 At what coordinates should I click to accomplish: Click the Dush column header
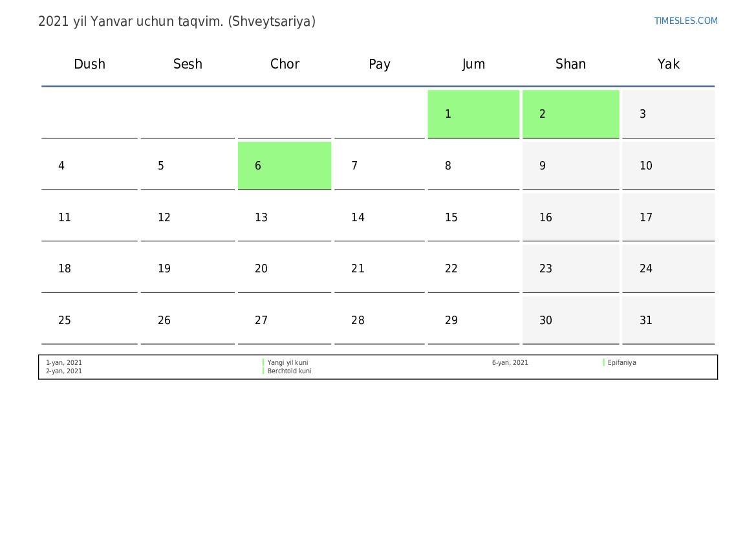tap(89, 64)
